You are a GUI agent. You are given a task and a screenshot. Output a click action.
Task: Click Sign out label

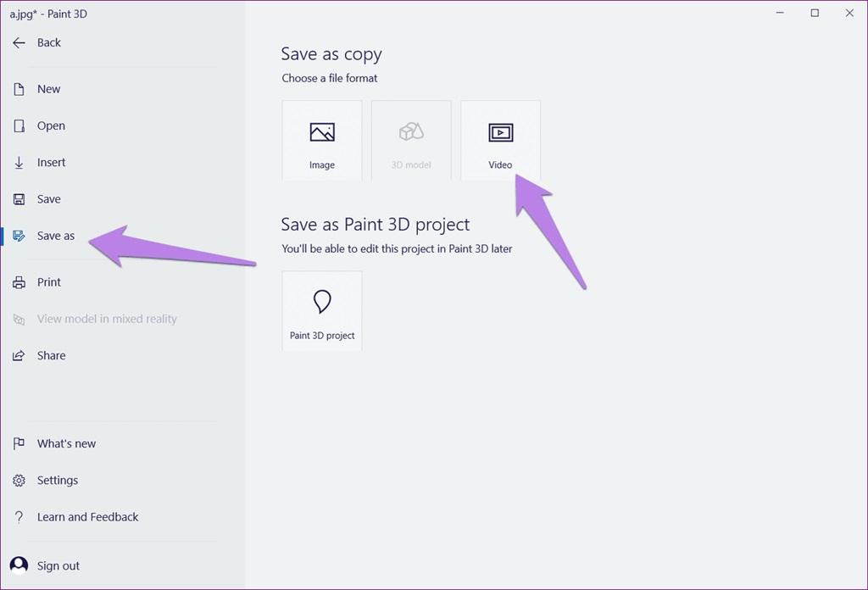click(x=58, y=565)
